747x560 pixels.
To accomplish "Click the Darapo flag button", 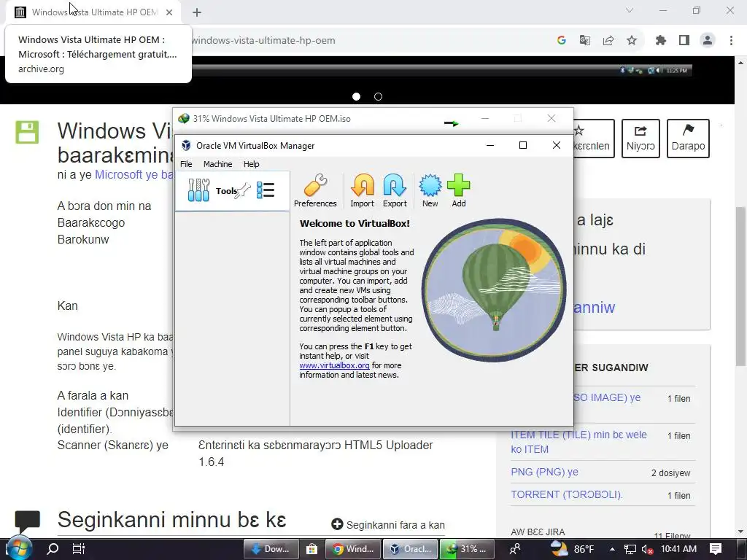I will (688, 138).
